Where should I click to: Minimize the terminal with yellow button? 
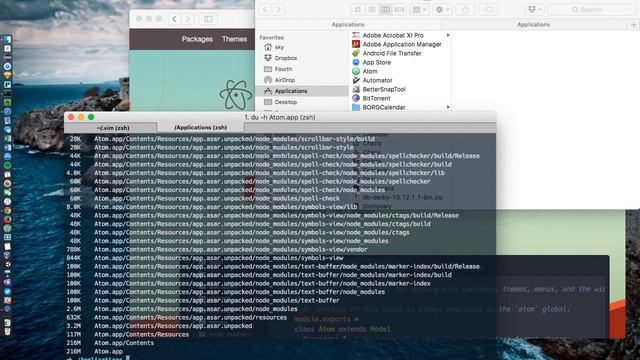tap(81, 117)
